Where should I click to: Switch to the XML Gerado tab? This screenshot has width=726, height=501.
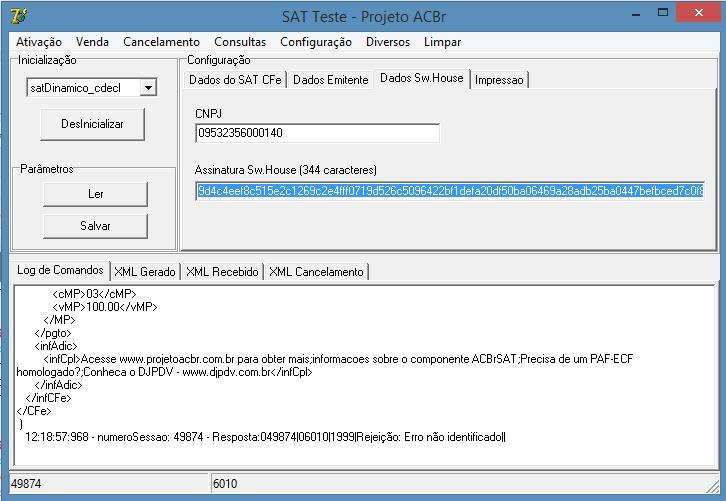click(x=145, y=271)
